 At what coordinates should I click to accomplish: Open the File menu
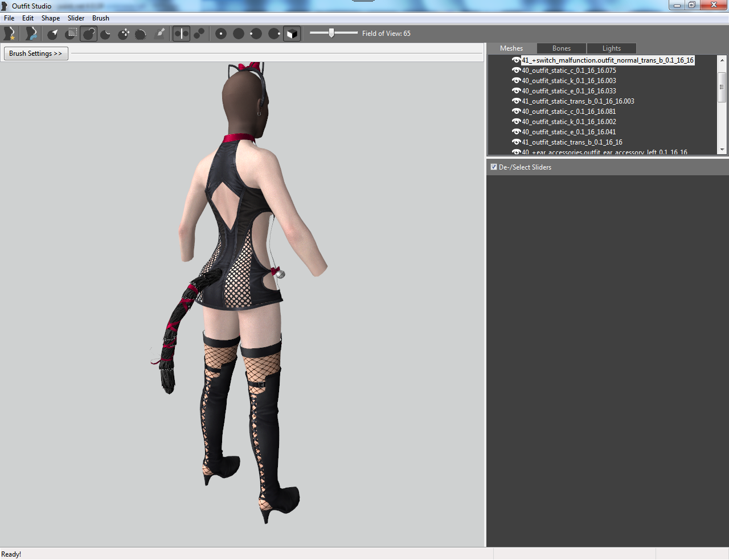point(9,18)
